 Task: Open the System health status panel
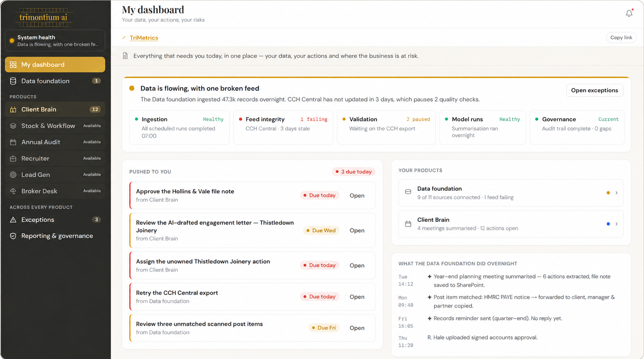[x=55, y=41]
